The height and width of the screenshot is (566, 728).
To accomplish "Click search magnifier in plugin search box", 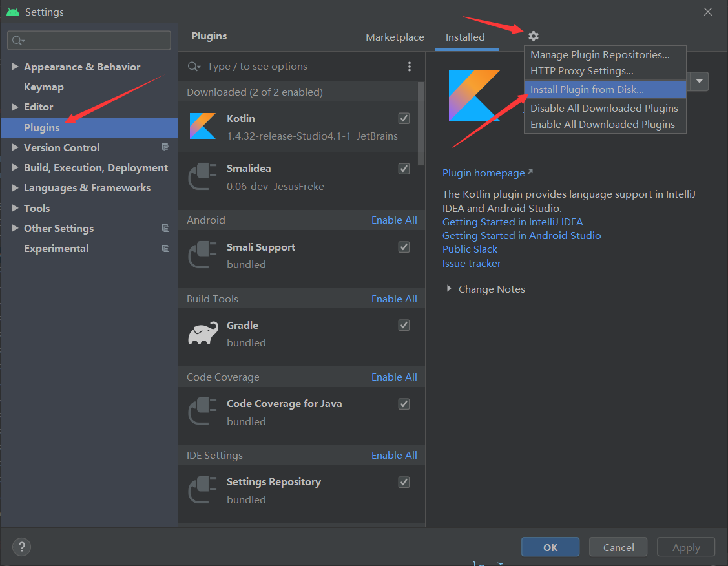I will [x=194, y=67].
